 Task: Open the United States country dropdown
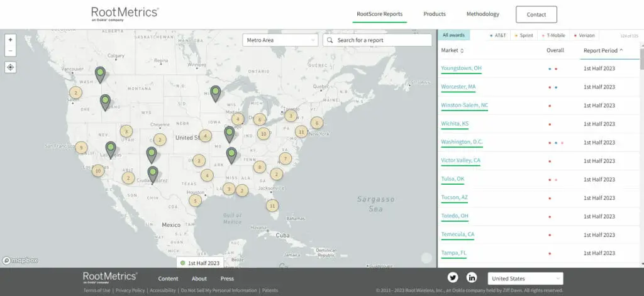525,278
